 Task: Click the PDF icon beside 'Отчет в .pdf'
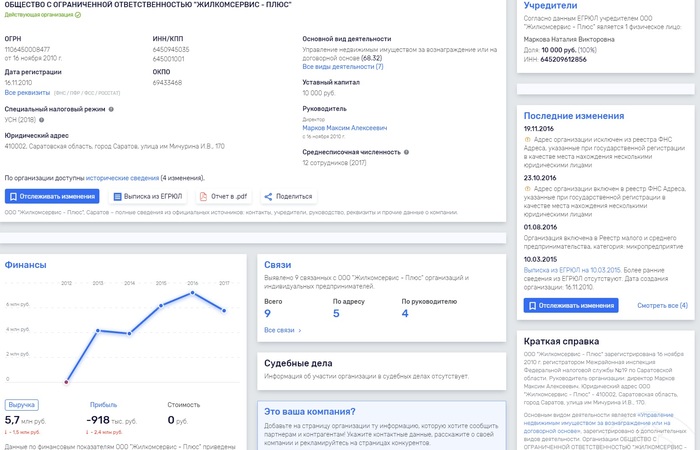coord(205,197)
